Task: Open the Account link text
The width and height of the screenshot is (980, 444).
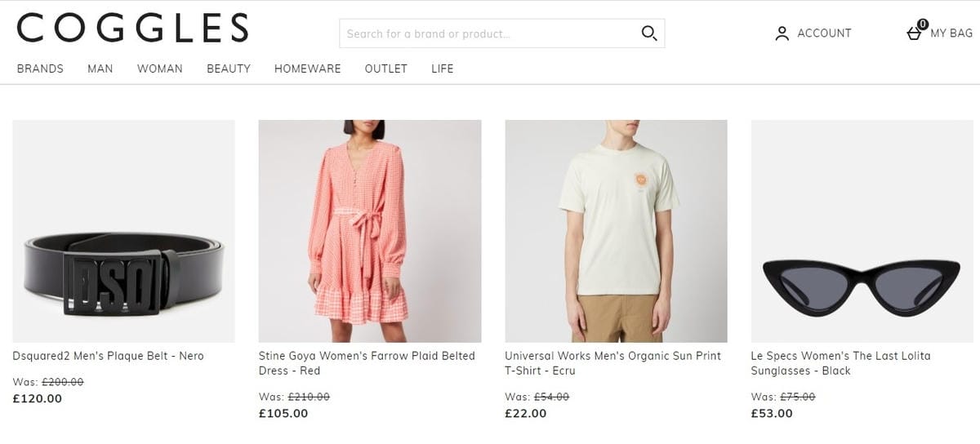Action: pos(824,33)
